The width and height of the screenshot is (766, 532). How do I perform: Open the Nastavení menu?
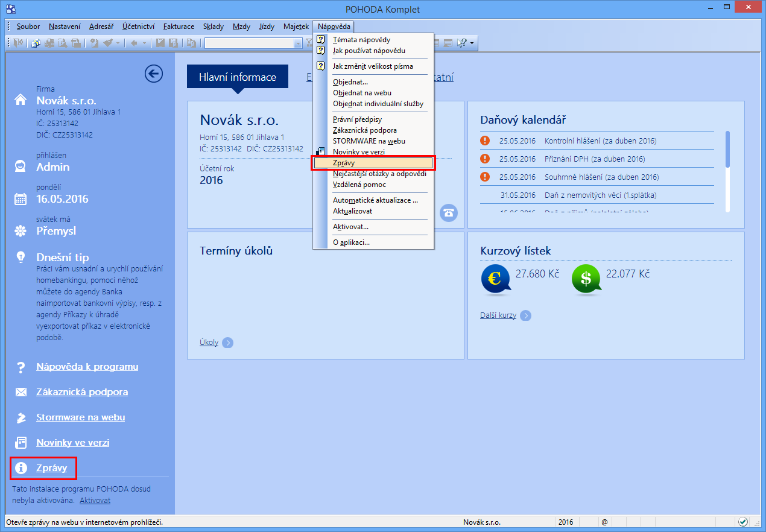coord(65,27)
